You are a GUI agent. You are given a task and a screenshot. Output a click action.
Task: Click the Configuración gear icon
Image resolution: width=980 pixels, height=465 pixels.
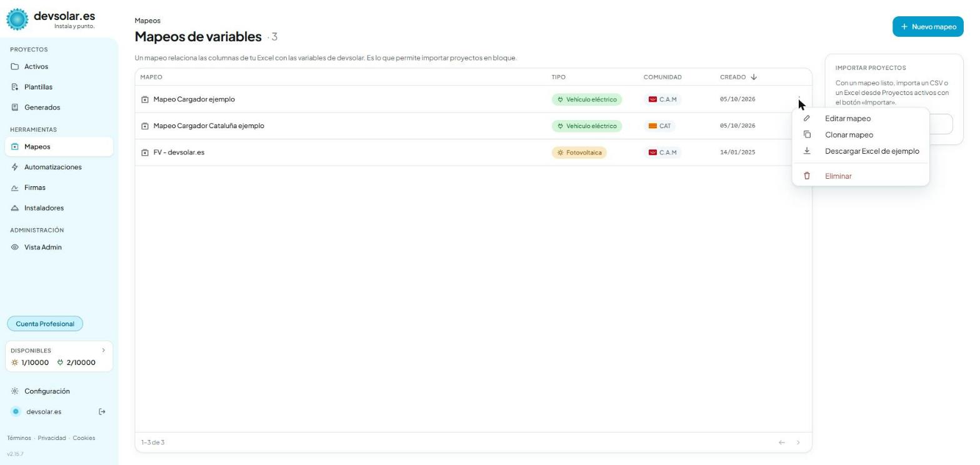pos(15,391)
